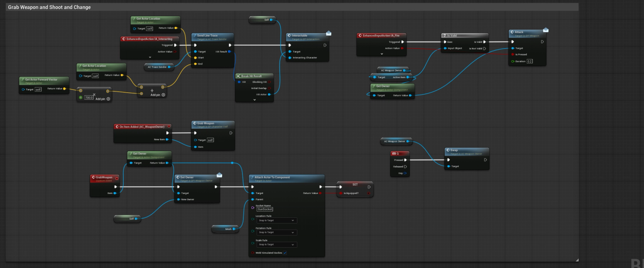The height and width of the screenshot is (268, 644).
Task: Expand the EnhancedInputAction IA_Fire node chevron
Action: 381,54
